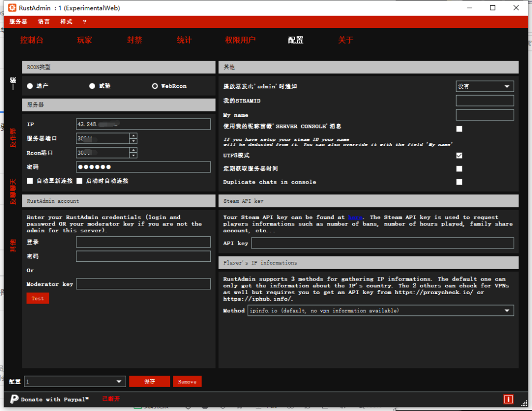Screen dimensions: 532x411
Task: Switch to the 控制台 tab
Action: tap(32, 40)
